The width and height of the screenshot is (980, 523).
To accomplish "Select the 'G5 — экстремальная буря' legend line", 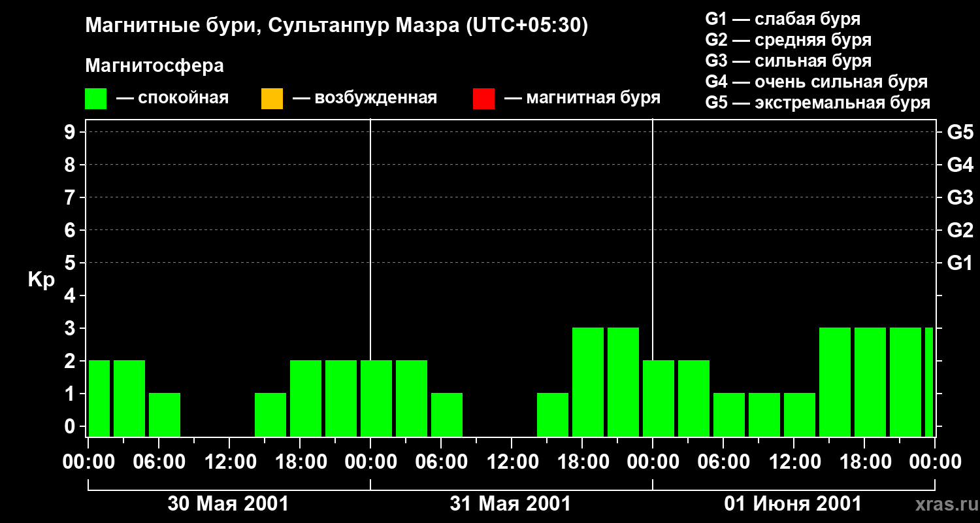I will 817,103.
